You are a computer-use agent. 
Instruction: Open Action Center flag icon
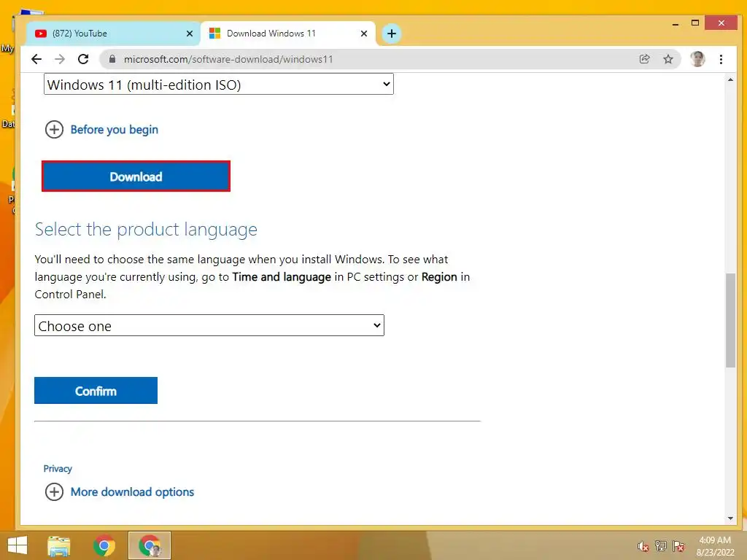[678, 546]
